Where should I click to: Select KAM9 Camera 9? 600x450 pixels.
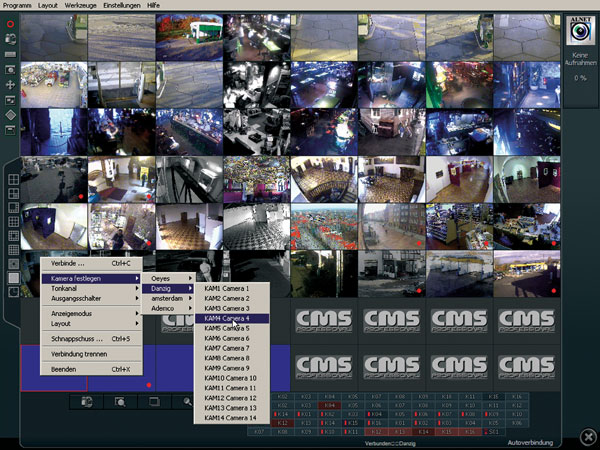tap(232, 368)
